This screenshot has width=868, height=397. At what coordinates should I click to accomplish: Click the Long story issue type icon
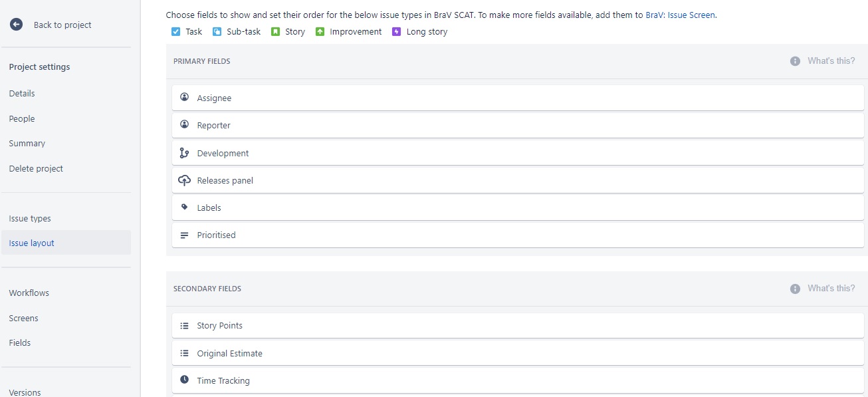(397, 31)
